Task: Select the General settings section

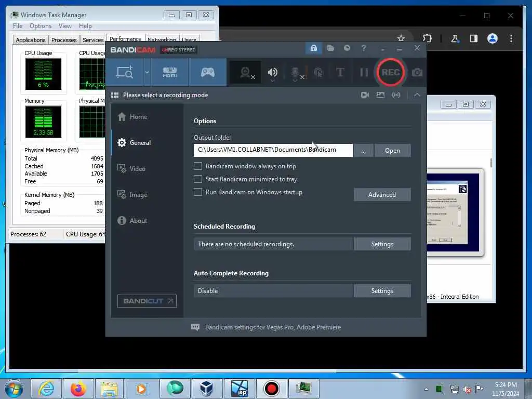Action: tap(134, 143)
